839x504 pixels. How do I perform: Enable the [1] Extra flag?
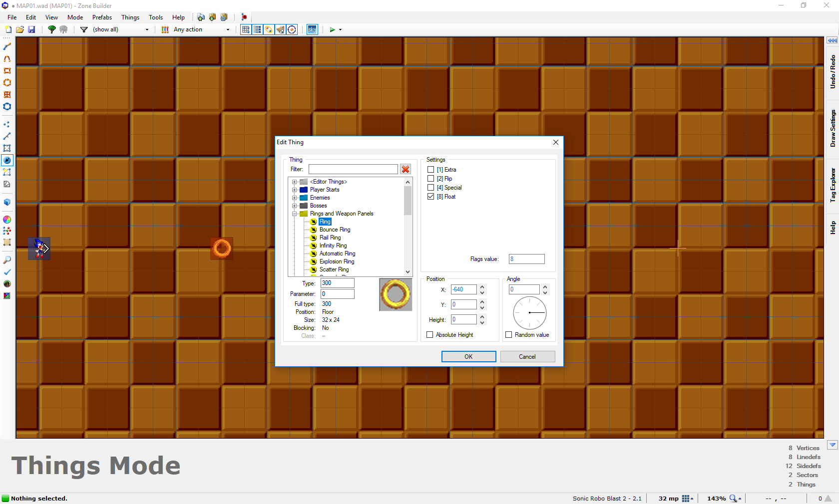tap(430, 170)
